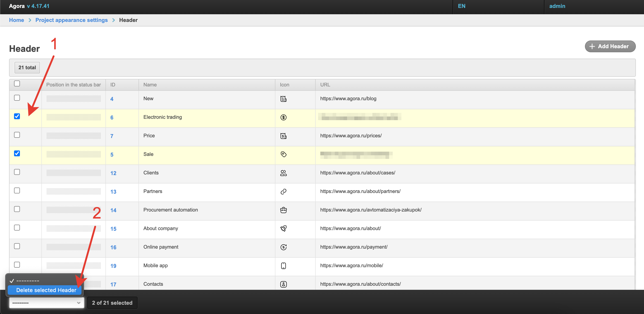Click the drag handle in the Sale row
Viewport: 644px width, 314px height.
74,154
